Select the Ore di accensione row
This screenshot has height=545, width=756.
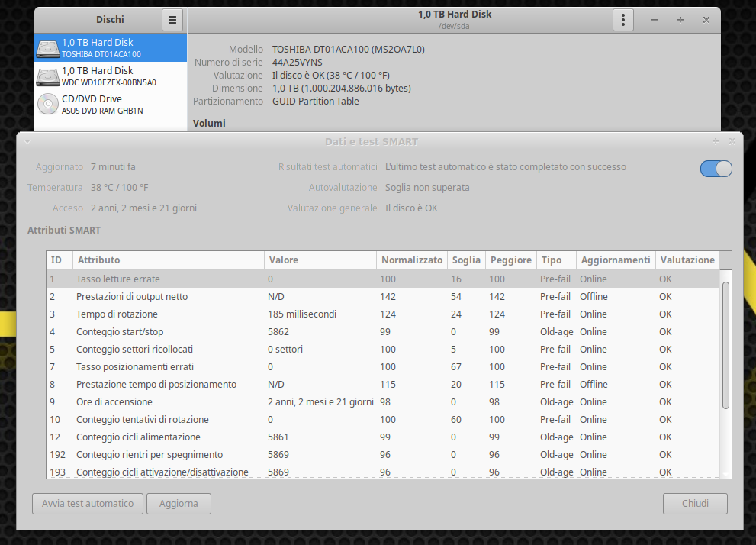[383, 402]
